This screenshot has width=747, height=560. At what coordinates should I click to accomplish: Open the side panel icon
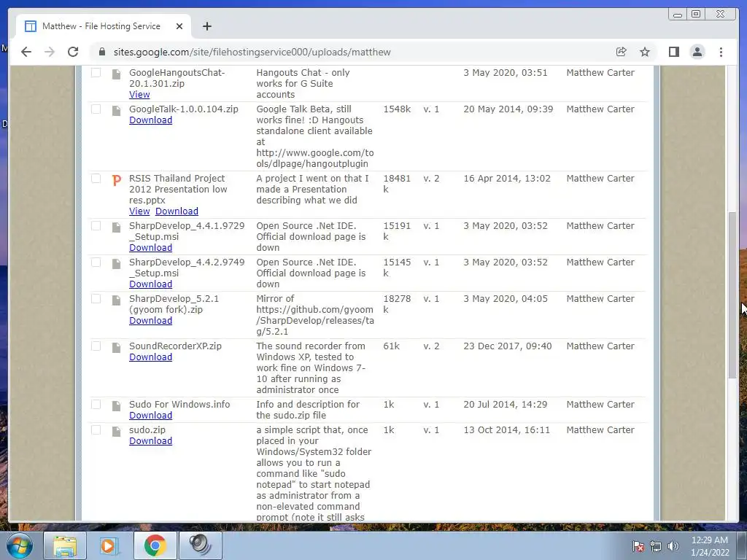click(673, 52)
